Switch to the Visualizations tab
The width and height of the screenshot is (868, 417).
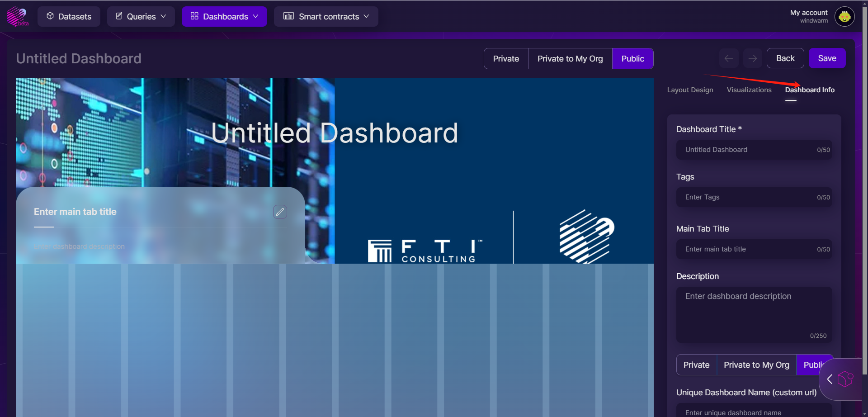point(749,90)
